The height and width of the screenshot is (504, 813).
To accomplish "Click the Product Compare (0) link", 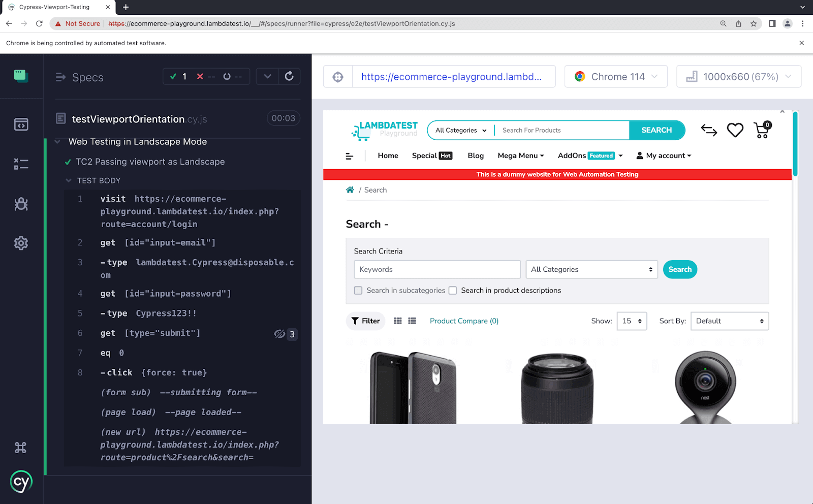I will click(x=464, y=321).
